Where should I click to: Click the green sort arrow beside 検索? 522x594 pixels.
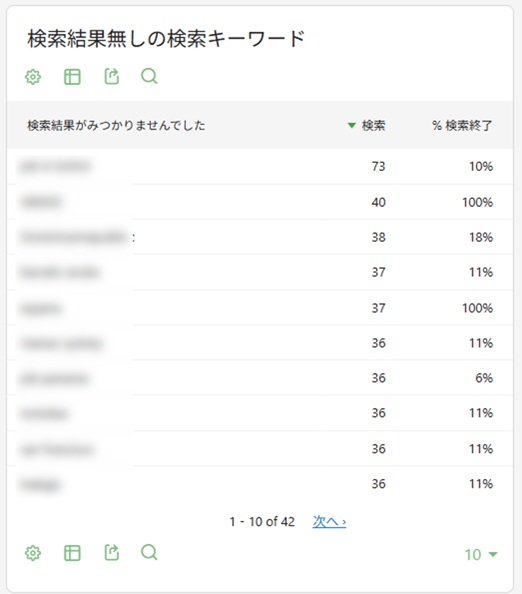352,125
